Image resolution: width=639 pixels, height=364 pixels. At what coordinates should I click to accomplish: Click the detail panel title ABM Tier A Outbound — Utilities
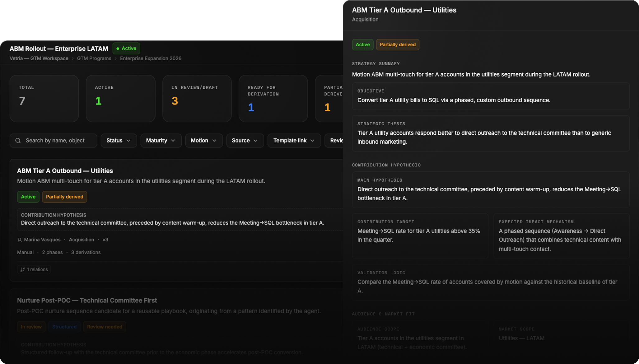pos(404,10)
